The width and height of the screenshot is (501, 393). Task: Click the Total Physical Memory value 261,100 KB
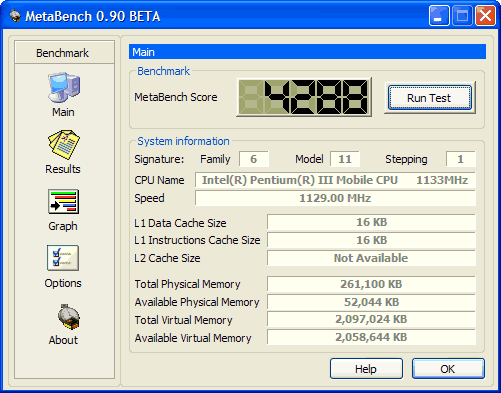[x=371, y=284]
